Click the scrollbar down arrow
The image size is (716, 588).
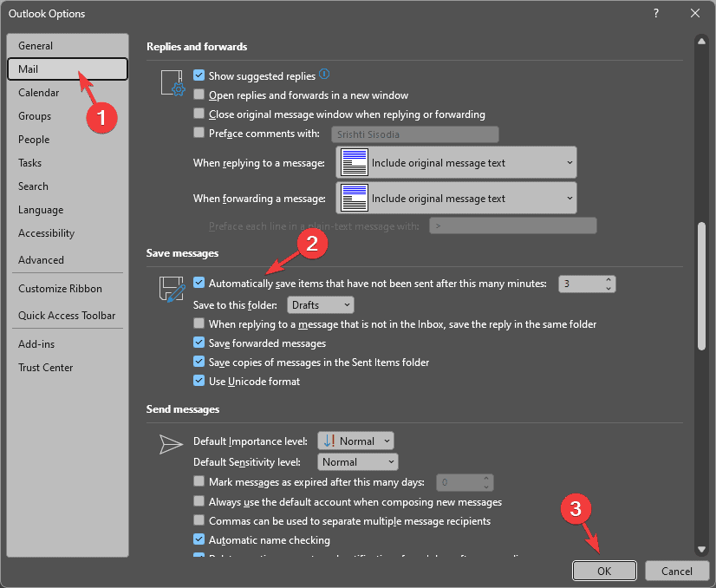(701, 549)
